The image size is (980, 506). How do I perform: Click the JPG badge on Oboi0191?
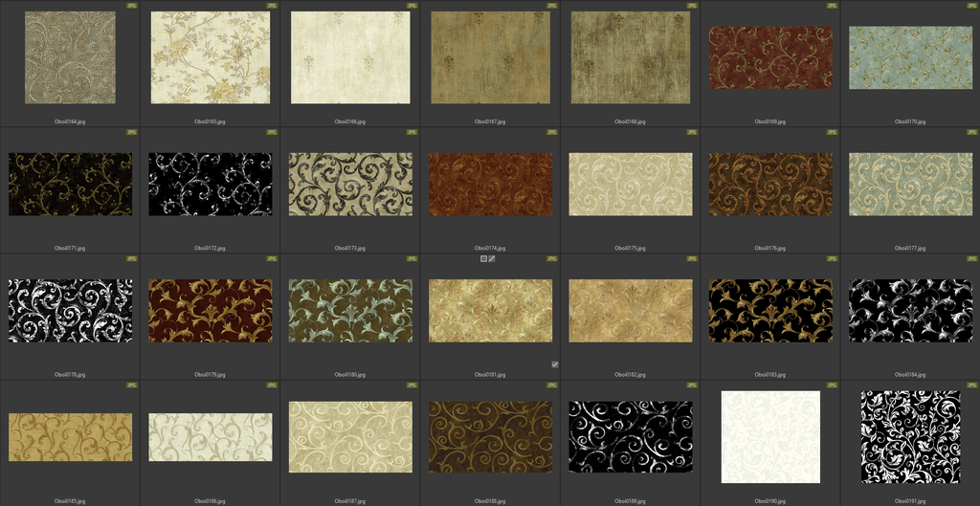point(971,385)
